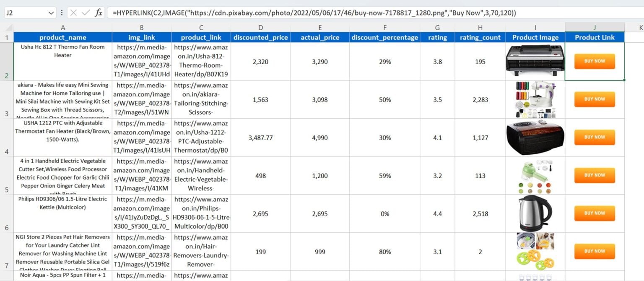Open the Insert Function dialog
The height and width of the screenshot is (281, 644).
click(x=99, y=12)
